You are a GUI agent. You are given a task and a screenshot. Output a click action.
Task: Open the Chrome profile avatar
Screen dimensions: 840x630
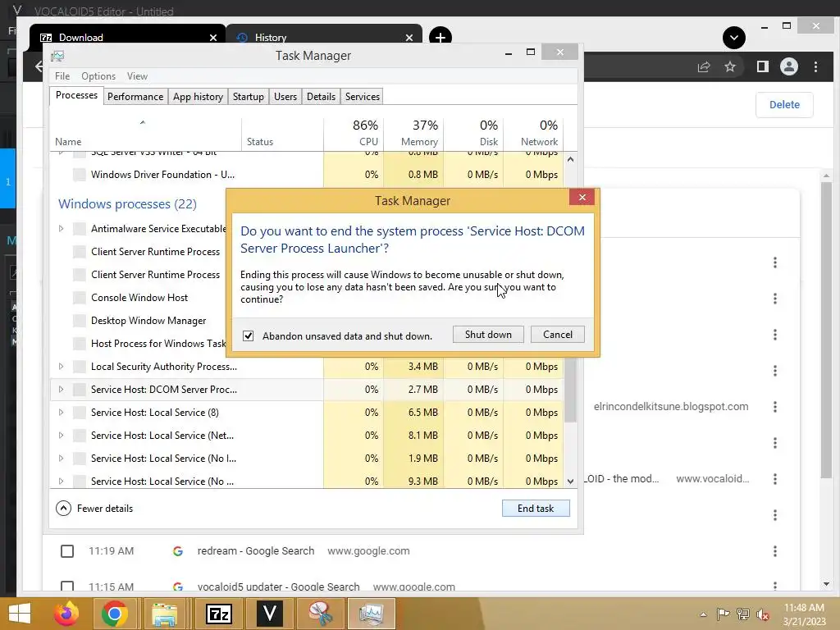pos(789,67)
